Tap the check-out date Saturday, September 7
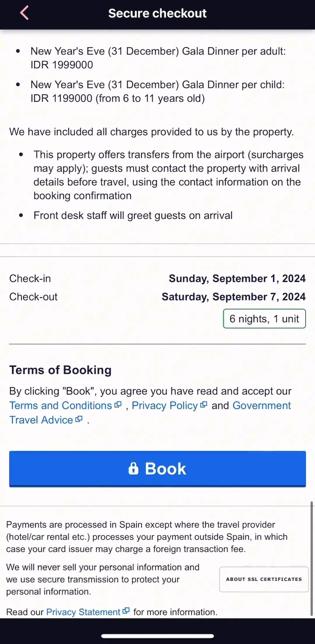The width and height of the screenshot is (315, 644). pos(234,297)
